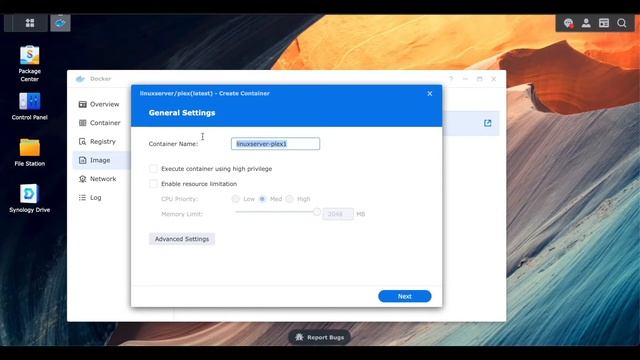The height and width of the screenshot is (360, 640).
Task: Select the Docker taskbar icon
Action: (60, 23)
